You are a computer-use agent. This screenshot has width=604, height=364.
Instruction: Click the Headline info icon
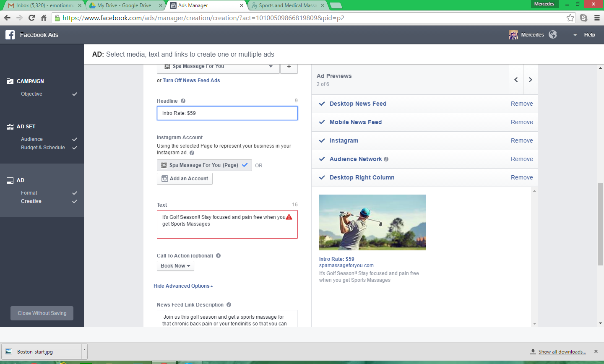[x=183, y=101]
